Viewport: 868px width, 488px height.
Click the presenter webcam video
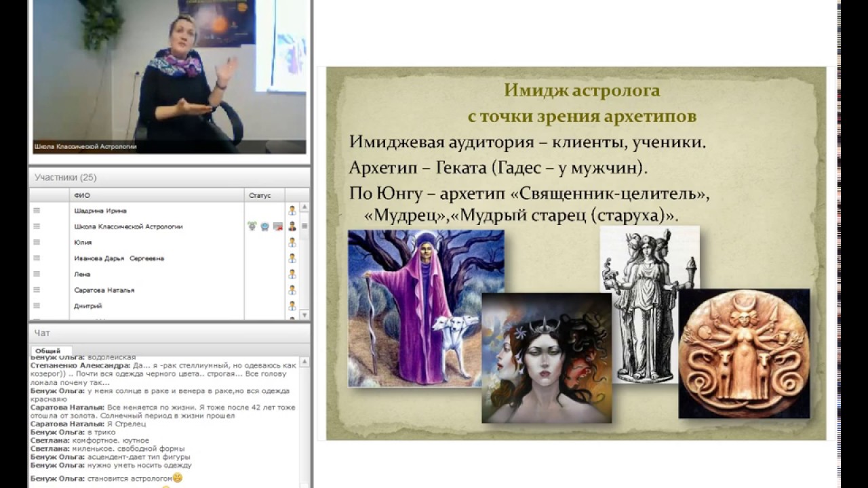coord(170,77)
